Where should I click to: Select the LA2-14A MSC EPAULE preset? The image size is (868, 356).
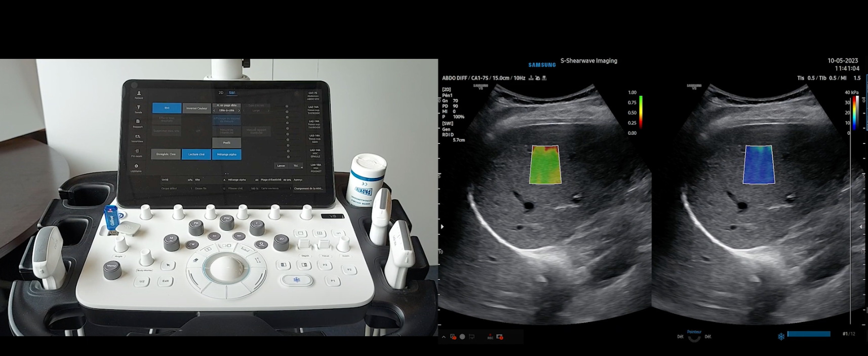click(x=315, y=153)
